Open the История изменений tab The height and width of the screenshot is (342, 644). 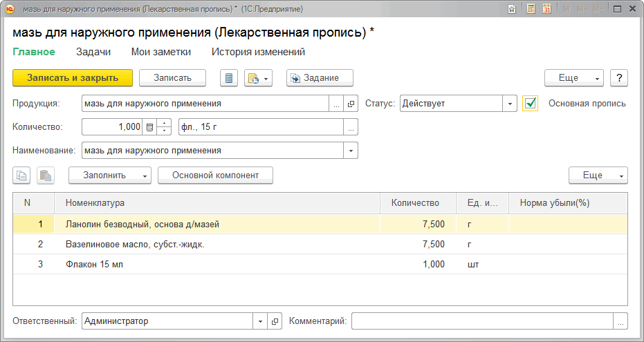258,52
